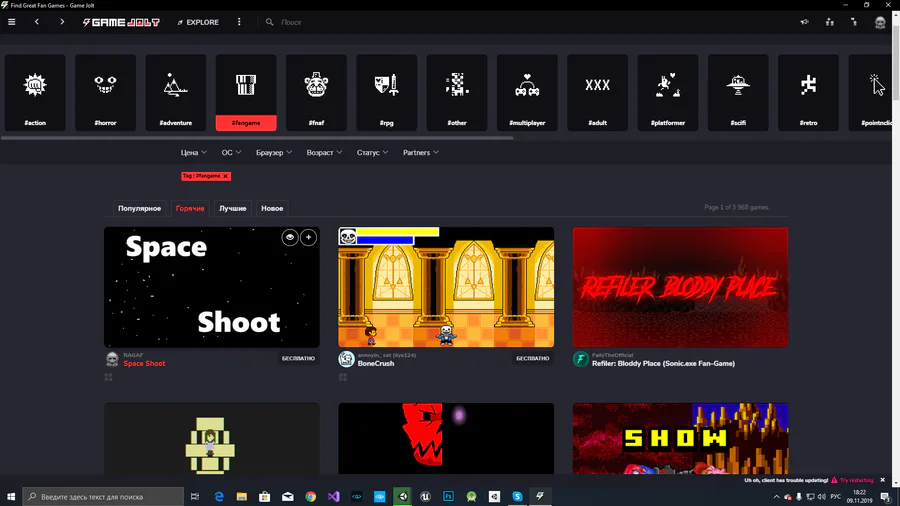Switch to the Новое tab

coord(272,208)
